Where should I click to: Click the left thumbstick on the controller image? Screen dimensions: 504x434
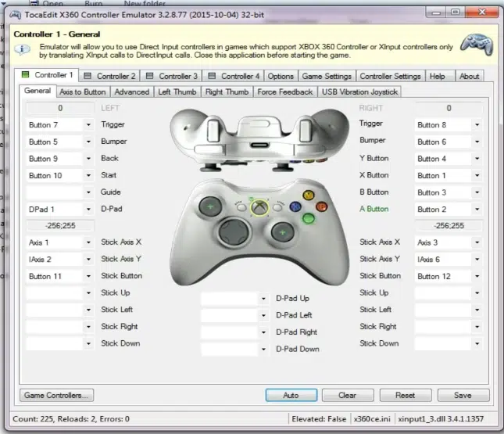tap(210, 206)
